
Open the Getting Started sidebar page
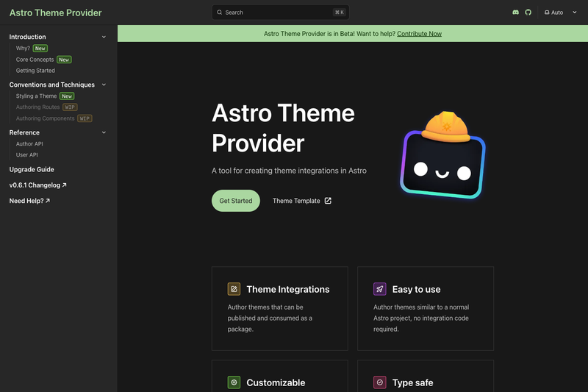point(35,71)
